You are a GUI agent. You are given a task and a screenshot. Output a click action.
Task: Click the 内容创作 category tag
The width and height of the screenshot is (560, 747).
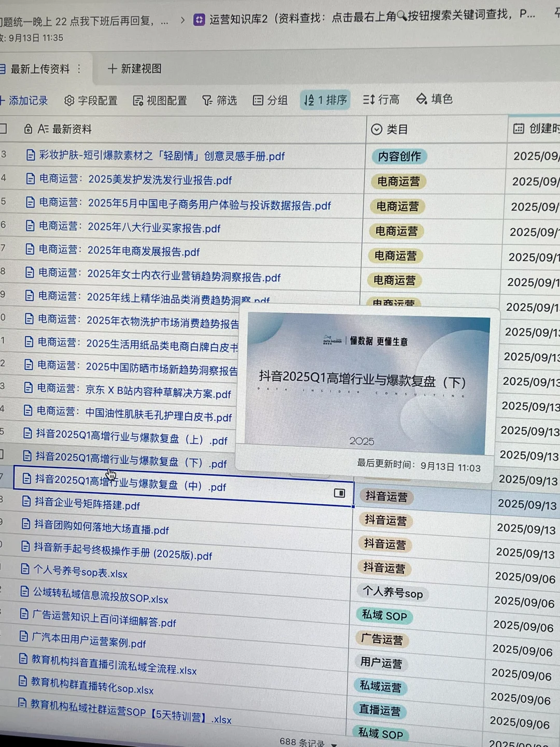[399, 156]
